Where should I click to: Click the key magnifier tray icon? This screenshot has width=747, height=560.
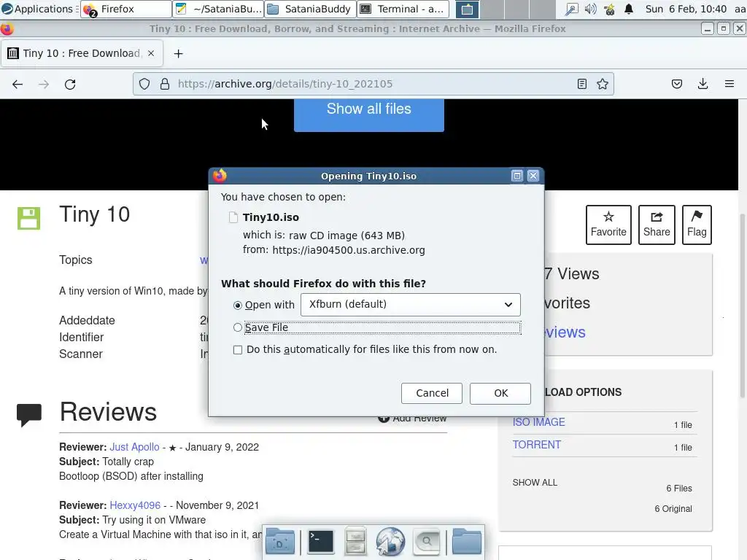click(571, 9)
